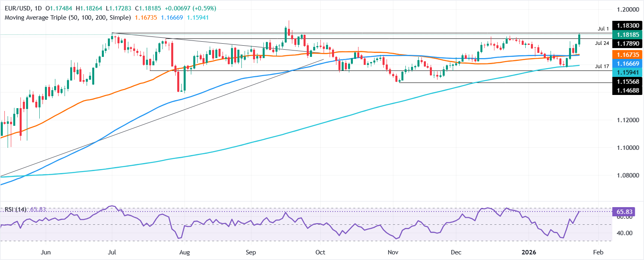The width and height of the screenshot is (644, 260).
Task: Click the Jul 1 line annotation
Action: click(x=603, y=29)
